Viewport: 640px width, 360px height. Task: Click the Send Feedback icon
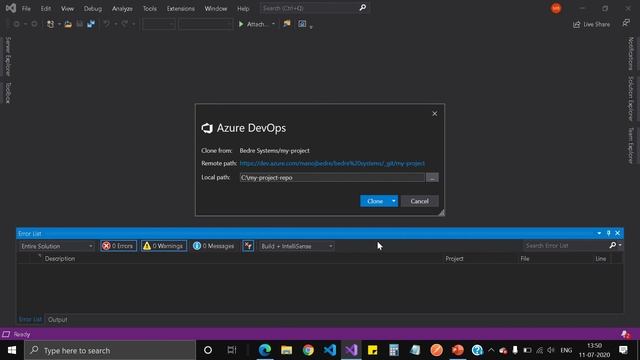click(x=626, y=23)
